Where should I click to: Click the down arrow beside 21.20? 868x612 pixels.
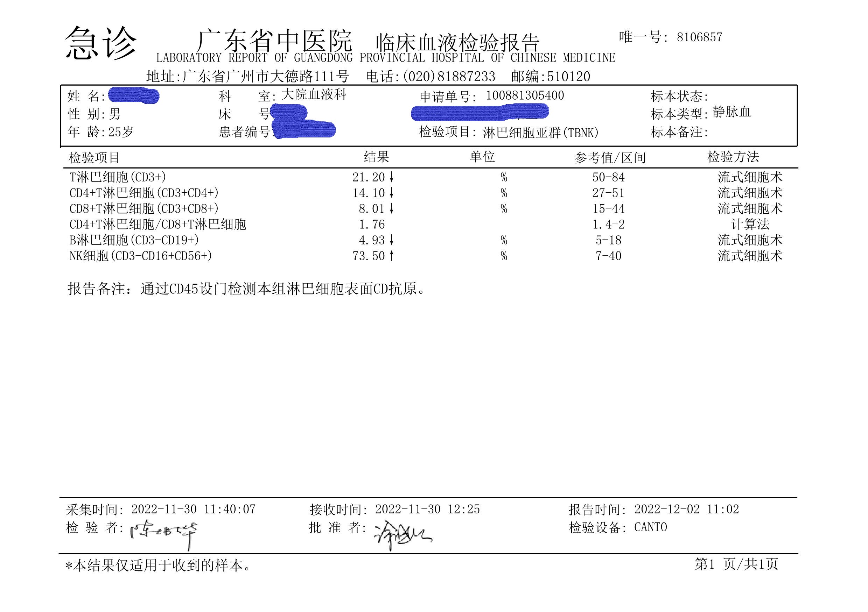click(392, 177)
